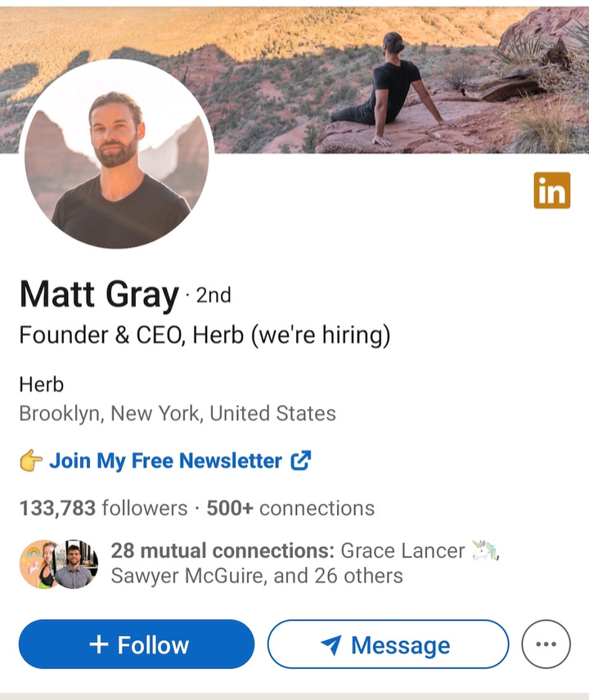Screen dimensions: 589x700
Task: Click Sawyer McGuire's mutual connection avatar
Action: pos(74,563)
